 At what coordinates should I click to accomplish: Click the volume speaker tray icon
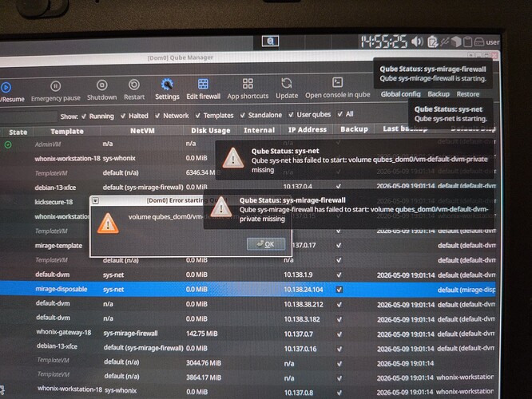417,41
